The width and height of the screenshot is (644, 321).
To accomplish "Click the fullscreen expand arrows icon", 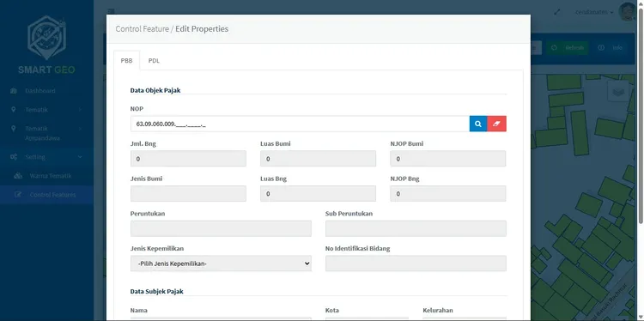I will click(557, 12).
